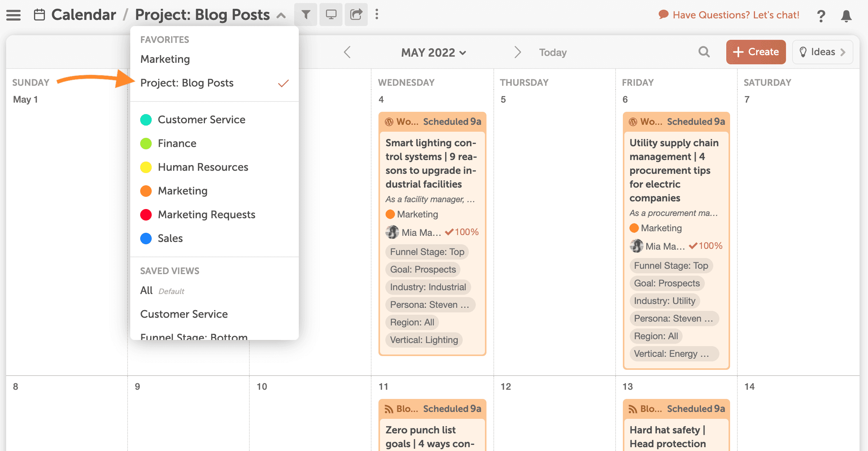This screenshot has height=451, width=868.
Task: Click blue Sales color dot
Action: (146, 239)
